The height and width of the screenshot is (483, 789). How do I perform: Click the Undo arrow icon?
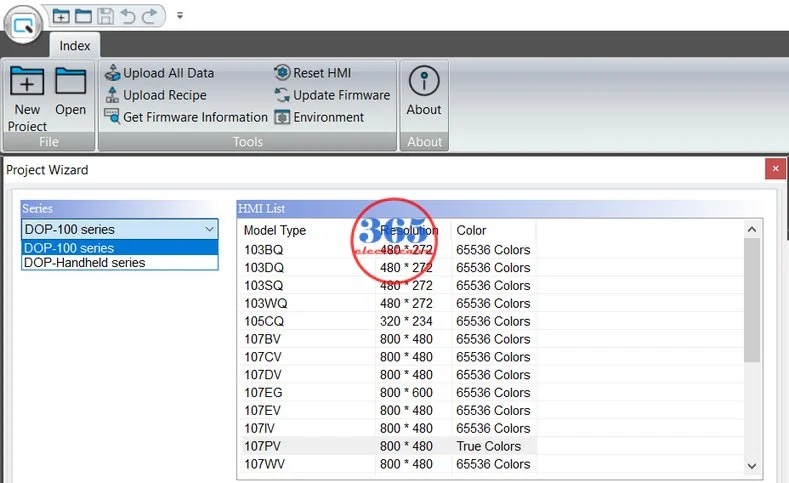(128, 17)
